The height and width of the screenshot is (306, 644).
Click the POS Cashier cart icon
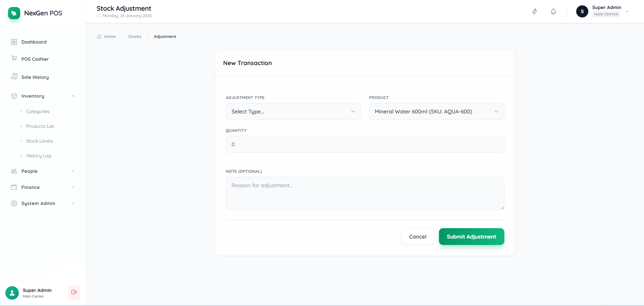coord(14,58)
